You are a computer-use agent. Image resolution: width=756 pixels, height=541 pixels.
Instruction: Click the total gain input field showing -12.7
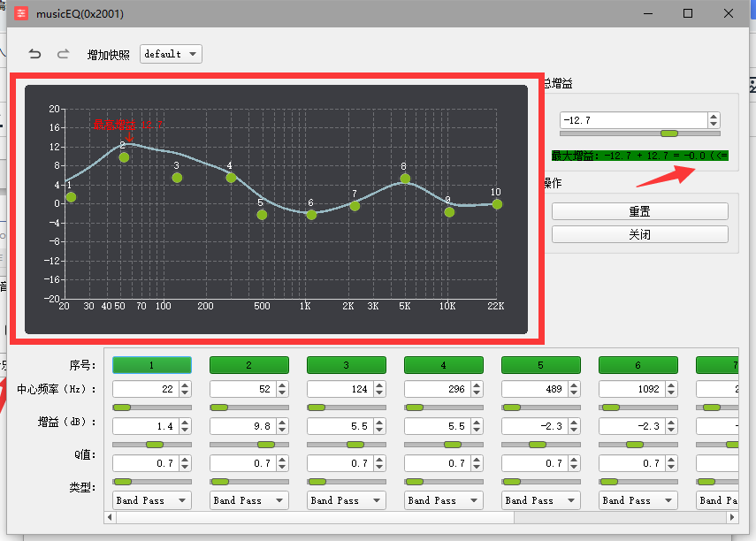633,120
